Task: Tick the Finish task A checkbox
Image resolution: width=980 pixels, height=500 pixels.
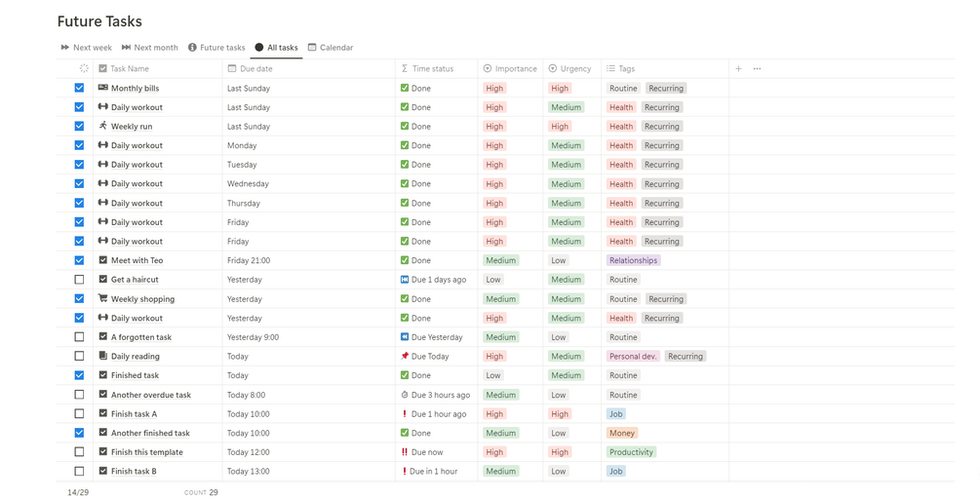Action: tap(80, 413)
